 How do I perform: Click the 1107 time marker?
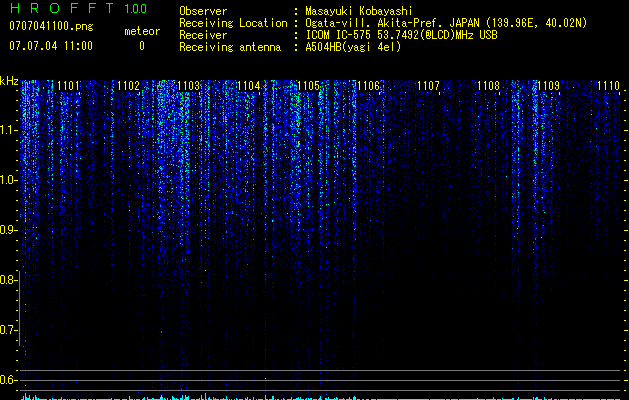(x=428, y=86)
